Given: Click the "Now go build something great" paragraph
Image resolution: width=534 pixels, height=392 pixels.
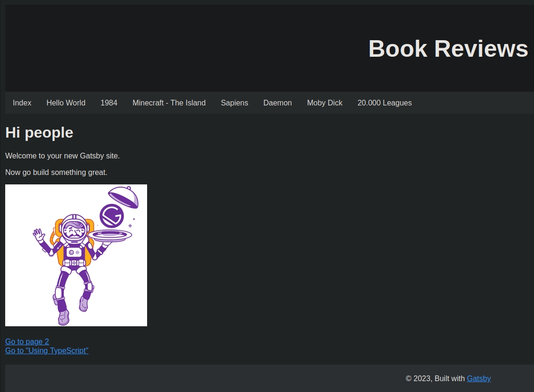Looking at the screenshot, I should coord(56,172).
